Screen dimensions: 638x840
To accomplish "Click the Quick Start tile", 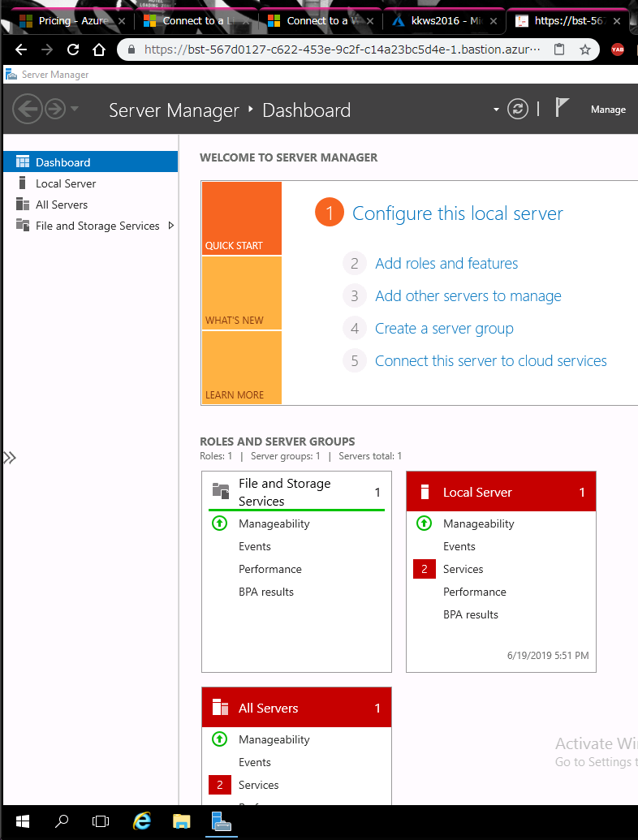I will point(242,218).
